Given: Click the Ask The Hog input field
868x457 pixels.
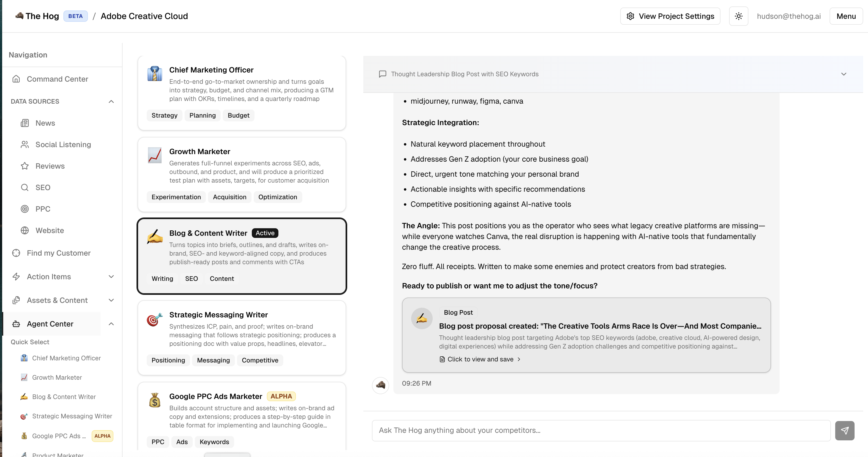Looking at the screenshot, I should (601, 430).
